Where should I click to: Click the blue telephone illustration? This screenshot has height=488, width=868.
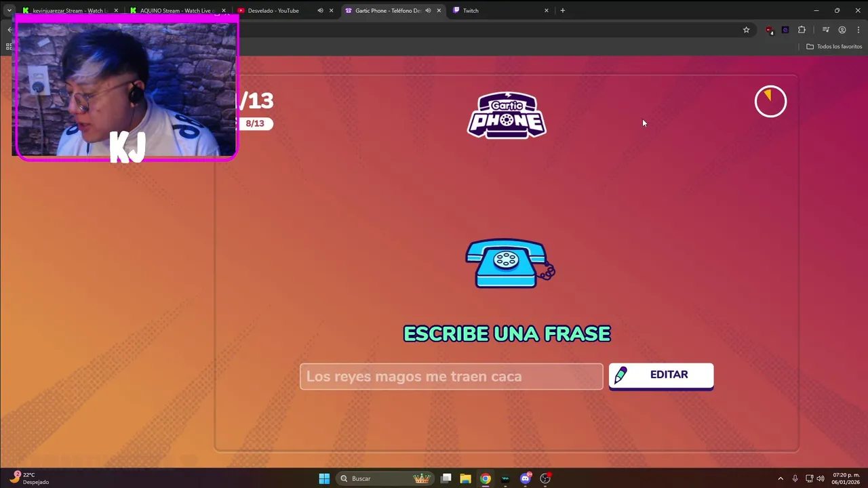tap(510, 264)
